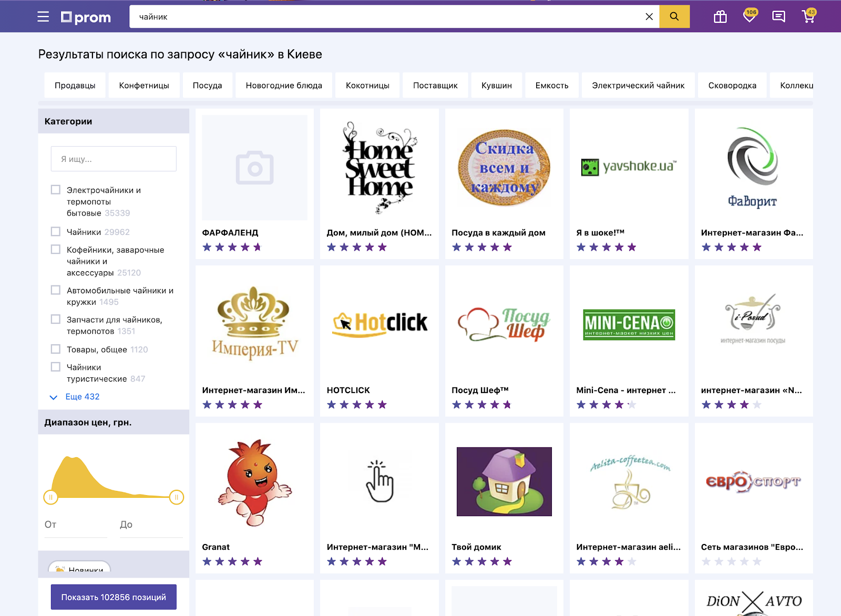Open the Евроспорт logo

(x=753, y=481)
